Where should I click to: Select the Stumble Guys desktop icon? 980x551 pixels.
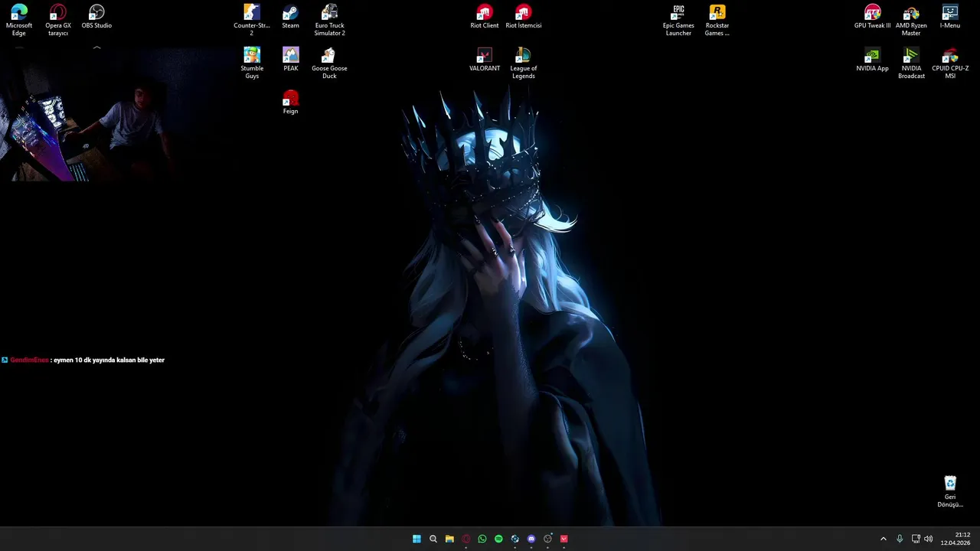coord(252,64)
